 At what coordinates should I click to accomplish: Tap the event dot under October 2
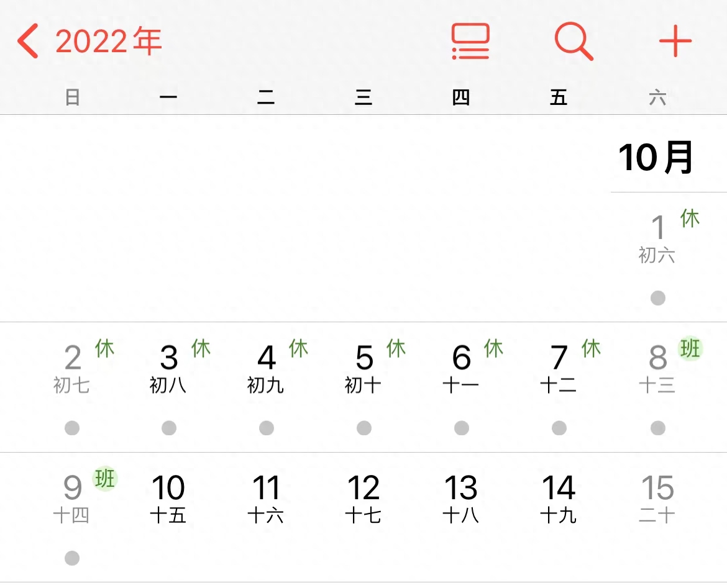click(x=72, y=428)
